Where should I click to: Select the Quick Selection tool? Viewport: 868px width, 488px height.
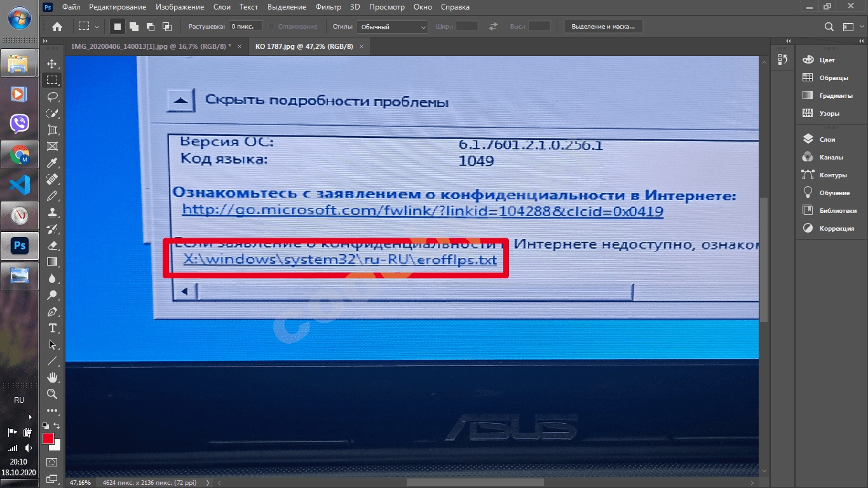pos(53,113)
